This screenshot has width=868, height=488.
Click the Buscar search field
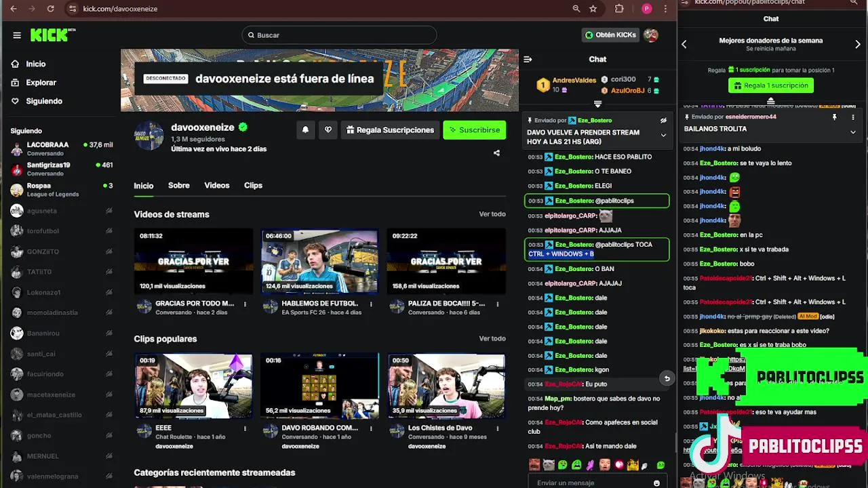click(x=339, y=35)
